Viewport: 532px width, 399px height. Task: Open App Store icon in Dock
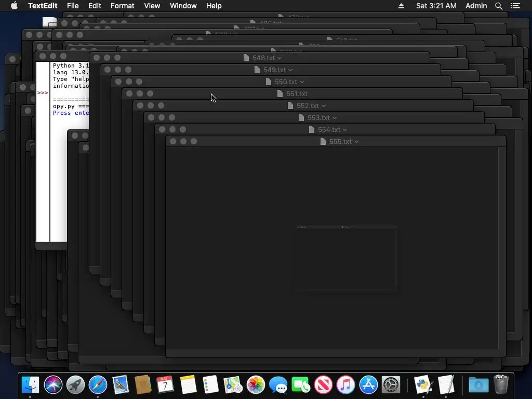(x=368, y=385)
